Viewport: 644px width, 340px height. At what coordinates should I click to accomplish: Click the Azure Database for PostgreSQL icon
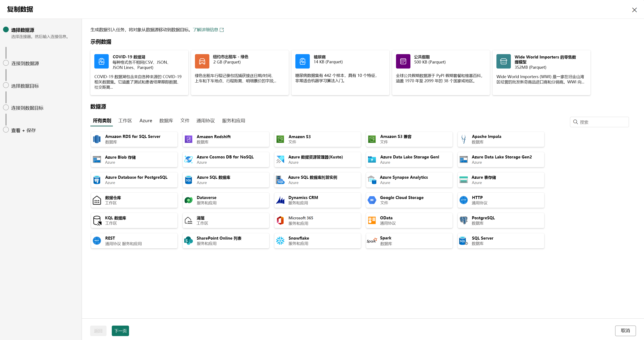point(97,180)
